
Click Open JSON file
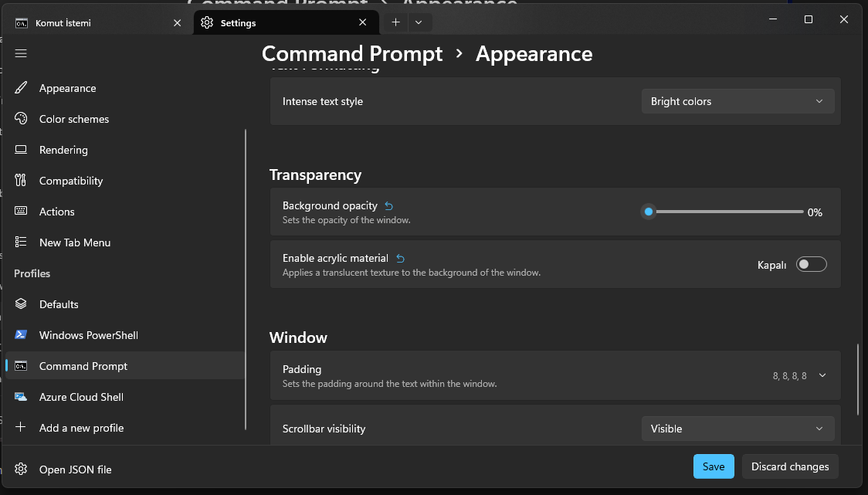click(125, 470)
